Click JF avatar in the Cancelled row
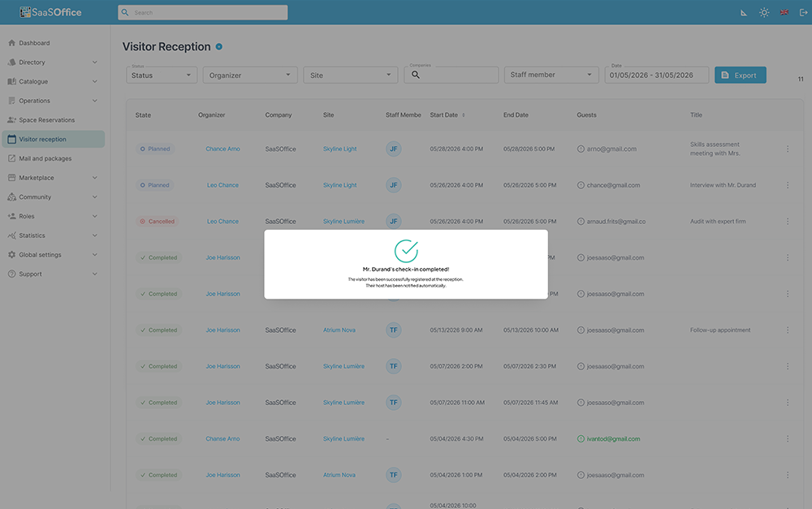The height and width of the screenshot is (509, 812). click(394, 221)
